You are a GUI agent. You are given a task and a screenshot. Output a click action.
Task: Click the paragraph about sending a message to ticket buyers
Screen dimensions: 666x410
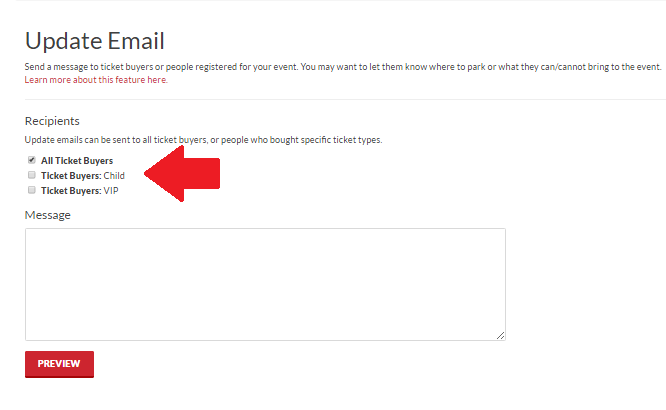pos(343,67)
